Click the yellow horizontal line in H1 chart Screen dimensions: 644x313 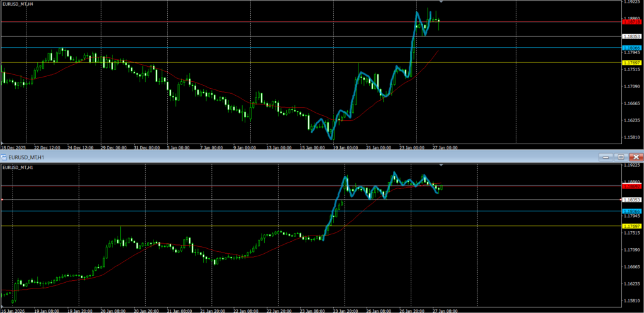(x=189, y=225)
